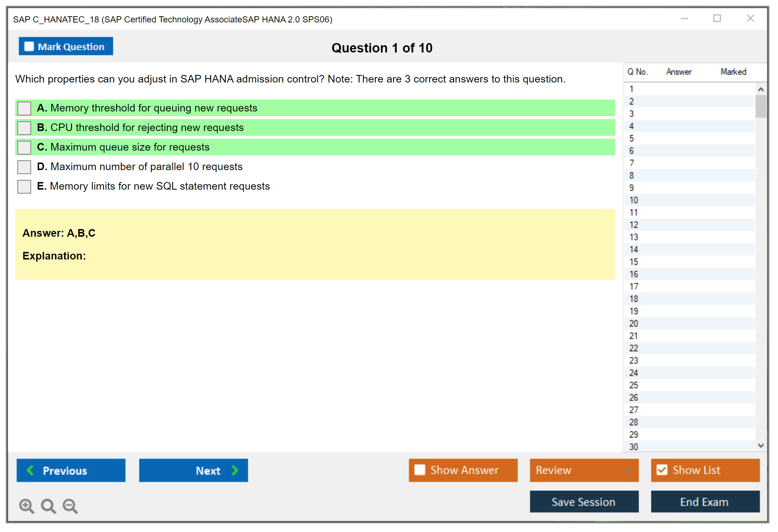Minimize the exam window
The width and height of the screenshot is (778, 532).
pos(684,18)
